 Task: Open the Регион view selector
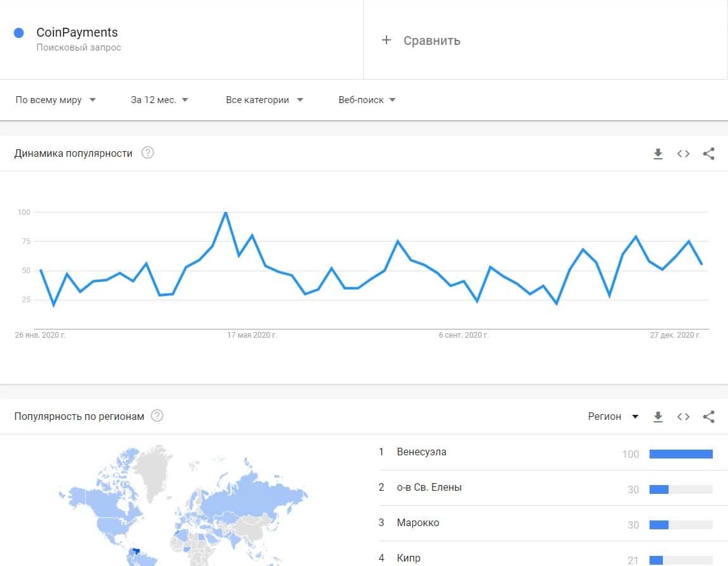(x=613, y=417)
